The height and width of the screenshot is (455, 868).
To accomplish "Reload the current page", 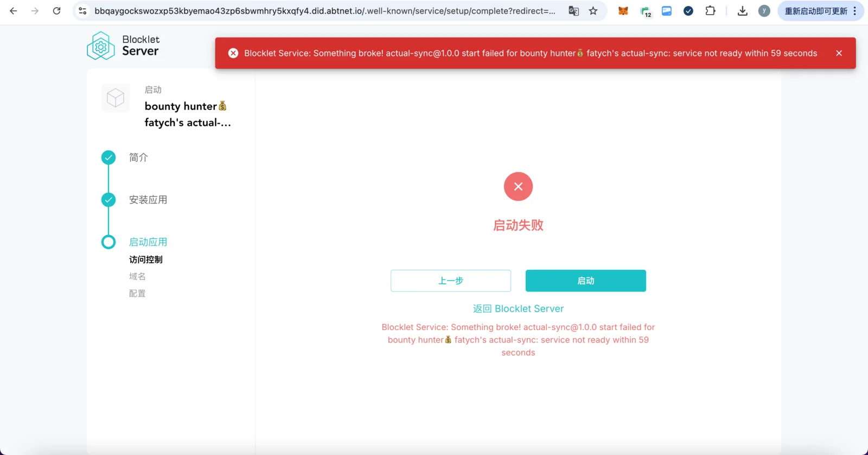I will click(x=56, y=11).
